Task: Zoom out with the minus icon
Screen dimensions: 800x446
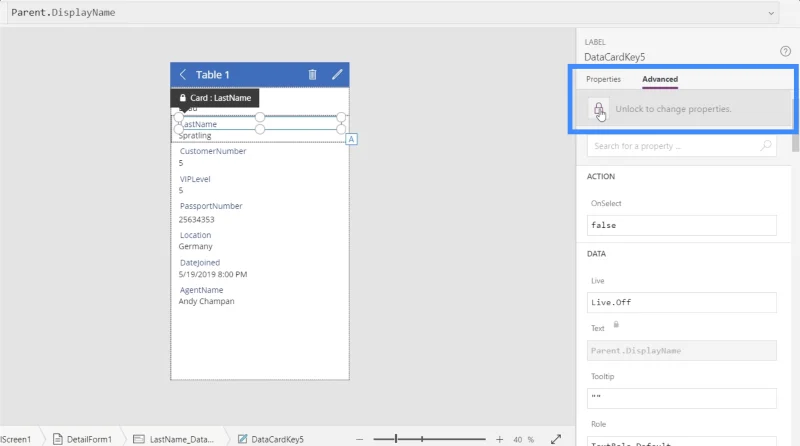Action: pos(360,439)
